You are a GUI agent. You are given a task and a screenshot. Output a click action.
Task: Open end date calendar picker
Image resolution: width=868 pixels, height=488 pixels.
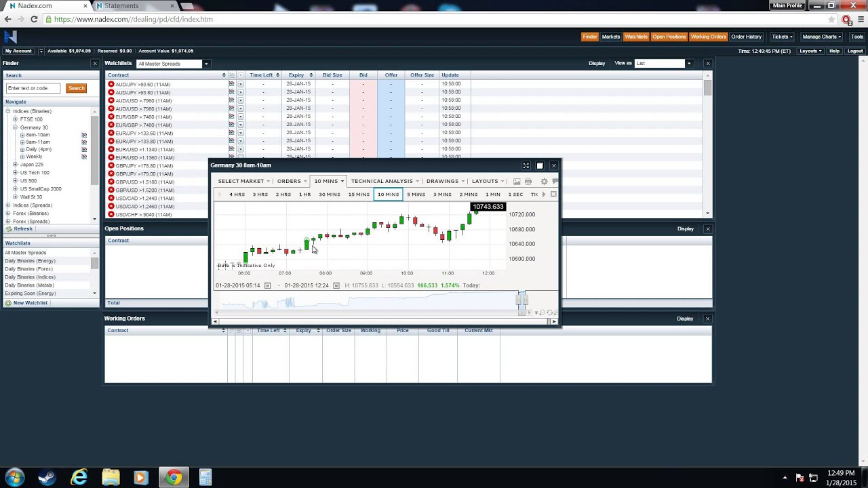coord(336,285)
